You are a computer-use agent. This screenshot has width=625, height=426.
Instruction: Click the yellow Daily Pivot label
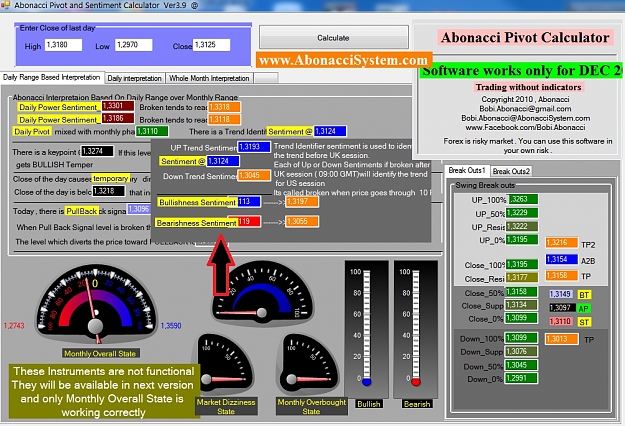click(x=32, y=132)
